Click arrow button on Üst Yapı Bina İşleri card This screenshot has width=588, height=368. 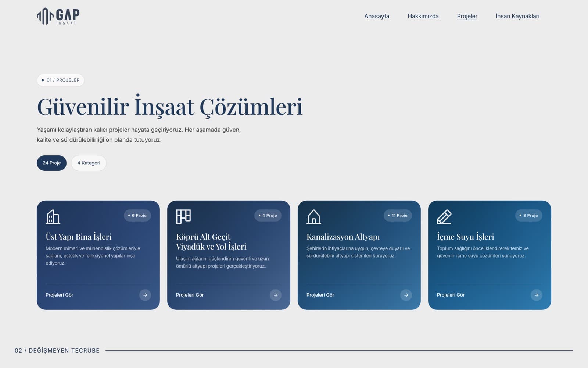point(145,295)
